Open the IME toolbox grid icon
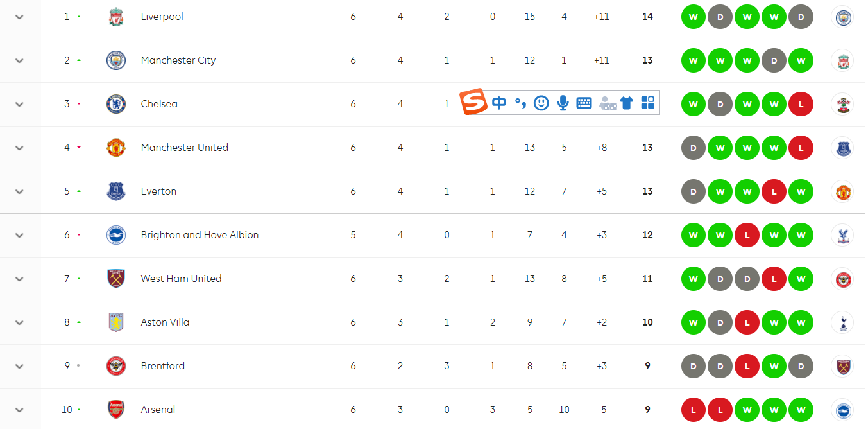 coord(647,103)
